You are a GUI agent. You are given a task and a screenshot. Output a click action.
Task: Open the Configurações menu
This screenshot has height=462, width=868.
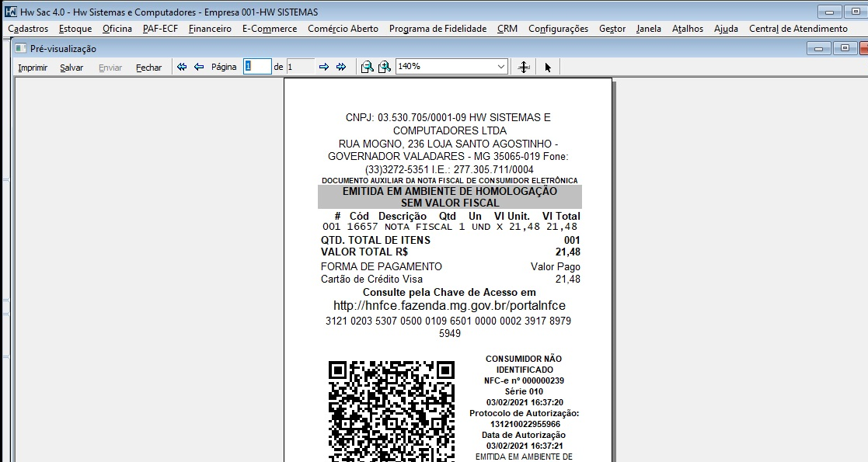pos(558,29)
